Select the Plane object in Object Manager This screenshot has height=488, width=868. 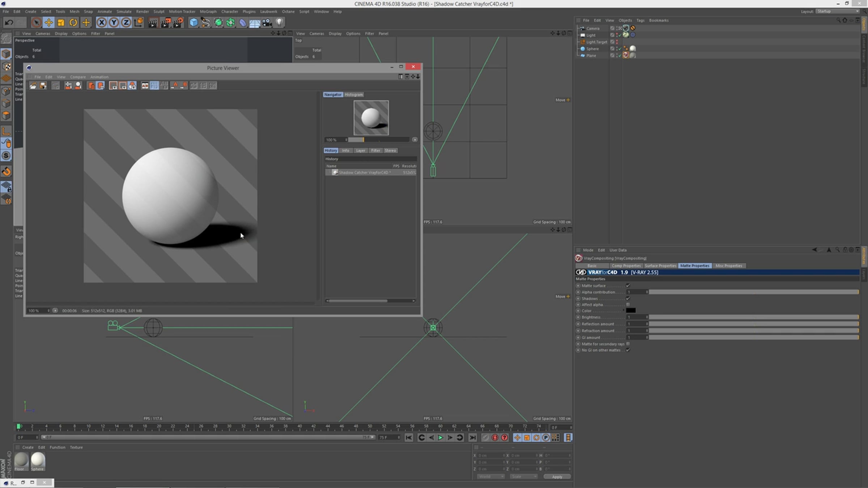[x=591, y=56]
